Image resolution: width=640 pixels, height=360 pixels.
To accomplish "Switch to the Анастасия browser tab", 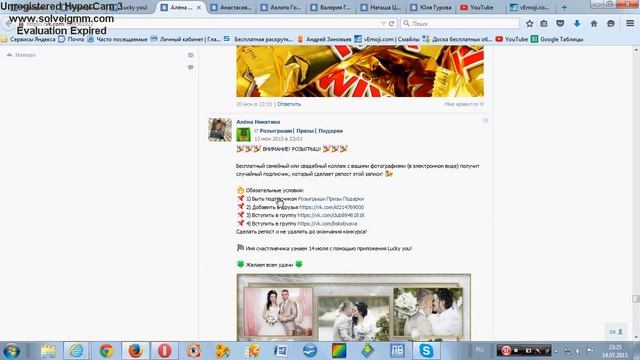I will [x=231, y=7].
